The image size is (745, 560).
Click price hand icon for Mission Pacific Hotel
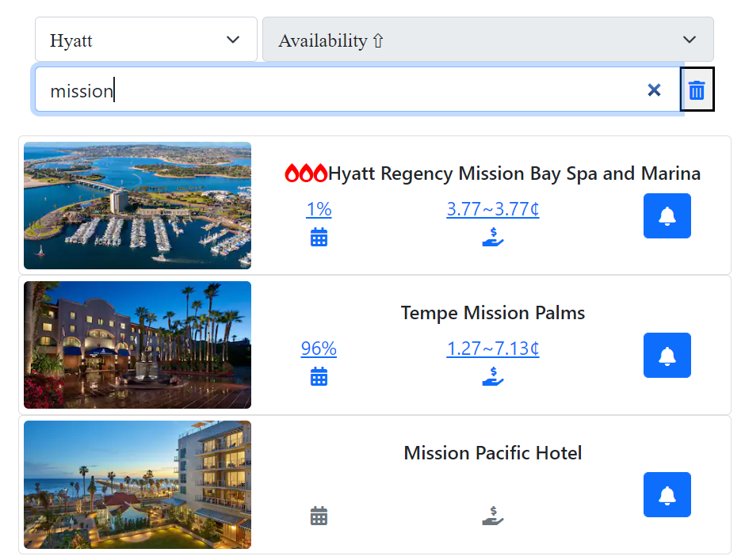[x=493, y=516]
